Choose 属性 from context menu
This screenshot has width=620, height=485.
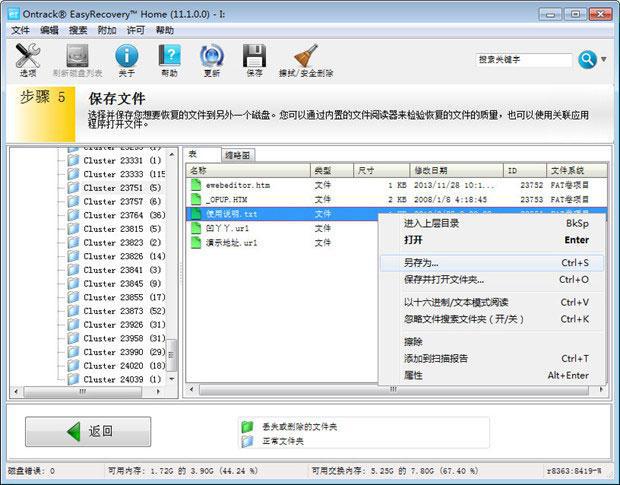tap(491, 375)
